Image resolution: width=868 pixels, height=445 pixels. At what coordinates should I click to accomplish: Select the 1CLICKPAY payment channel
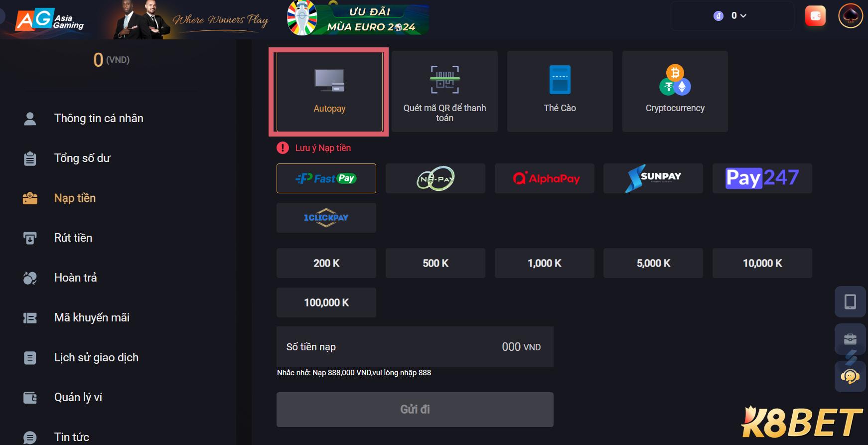[x=326, y=218]
